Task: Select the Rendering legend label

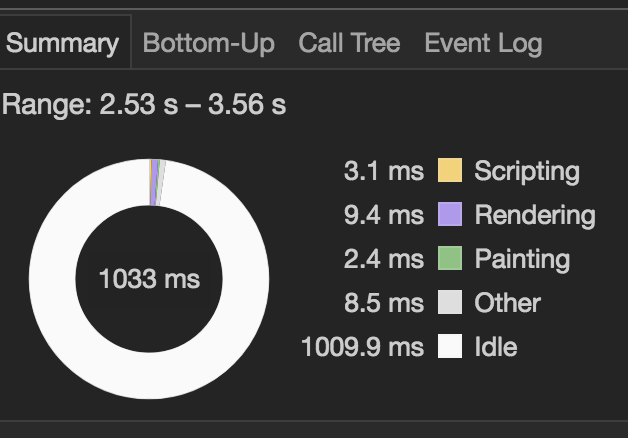Action: tap(535, 215)
